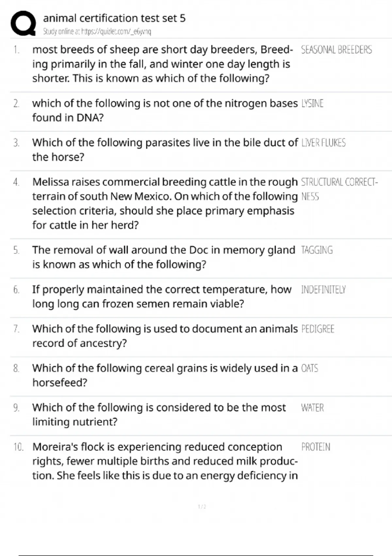This screenshot has height=556, width=392.
Task: Select the 'OATS' answer
Action: tap(309, 369)
